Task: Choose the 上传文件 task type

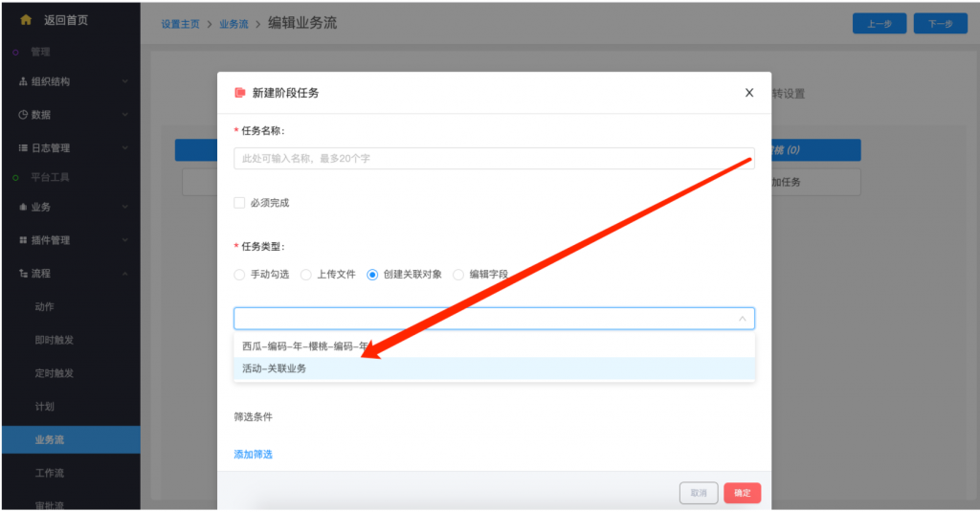Action: [x=306, y=275]
